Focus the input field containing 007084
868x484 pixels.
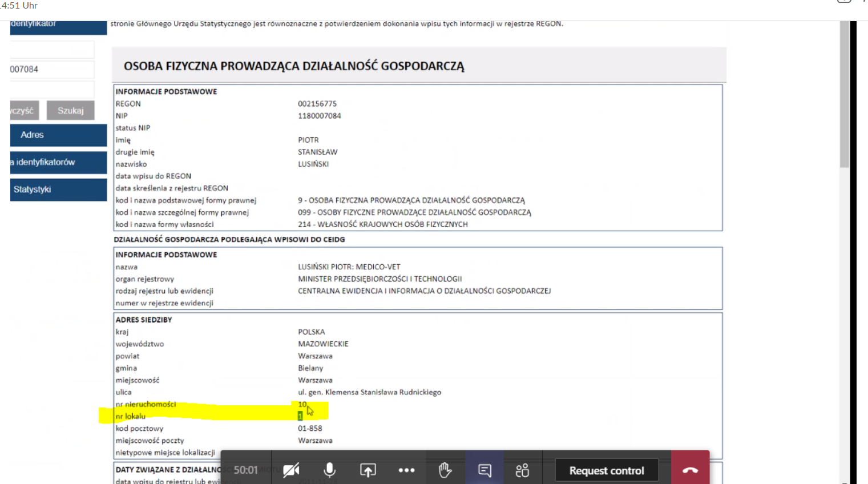tap(51, 70)
